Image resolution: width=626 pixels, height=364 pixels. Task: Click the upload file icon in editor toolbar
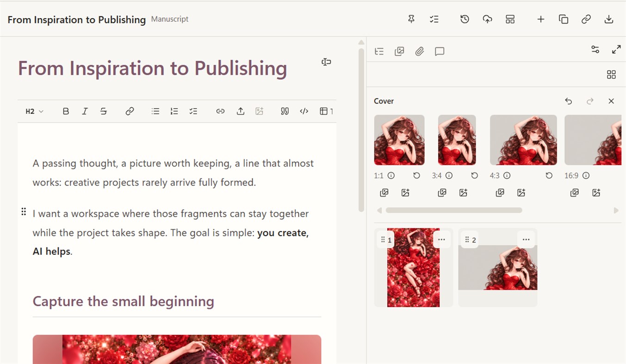[240, 111]
